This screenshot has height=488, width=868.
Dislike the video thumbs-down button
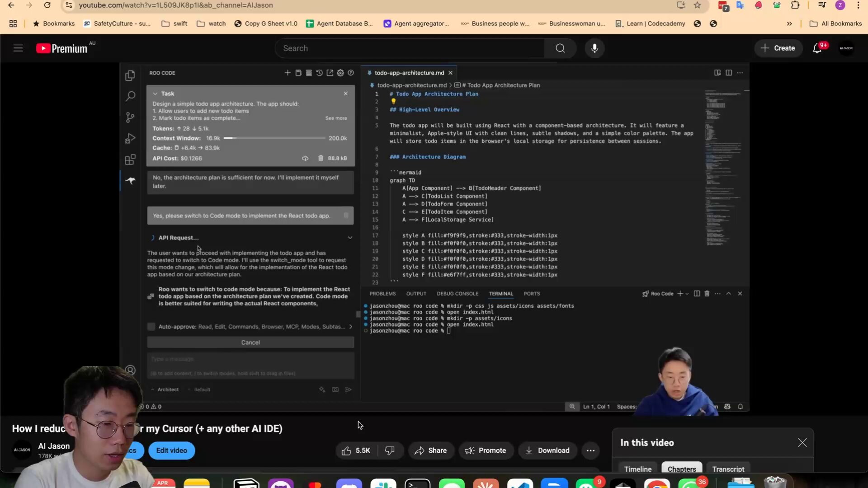coord(390,450)
